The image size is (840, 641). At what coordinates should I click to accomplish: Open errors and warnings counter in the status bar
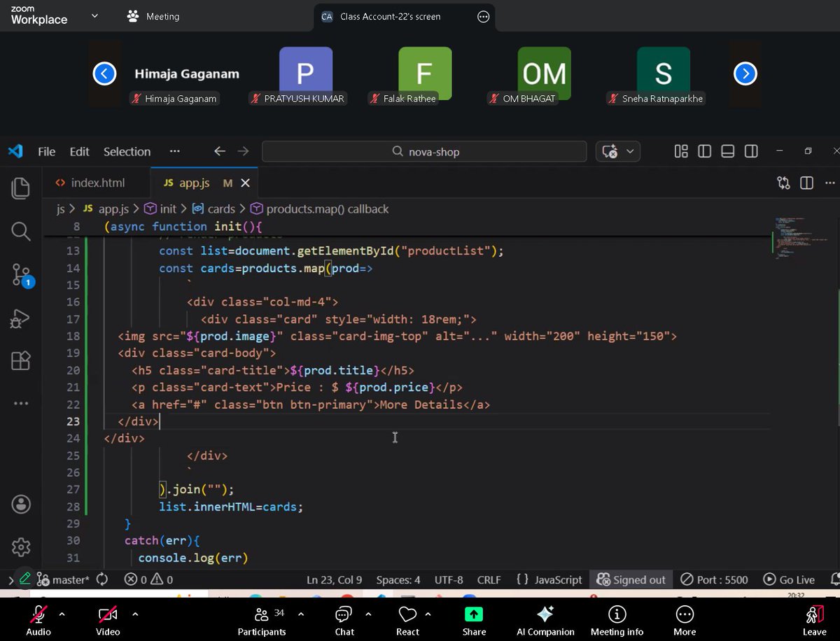pos(148,579)
